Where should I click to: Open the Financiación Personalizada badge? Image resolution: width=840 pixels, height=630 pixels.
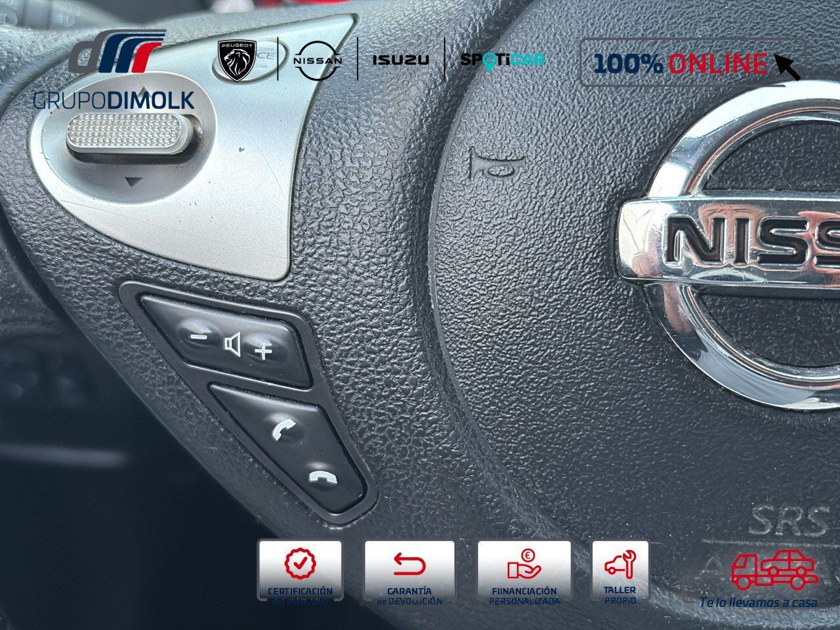(x=524, y=570)
